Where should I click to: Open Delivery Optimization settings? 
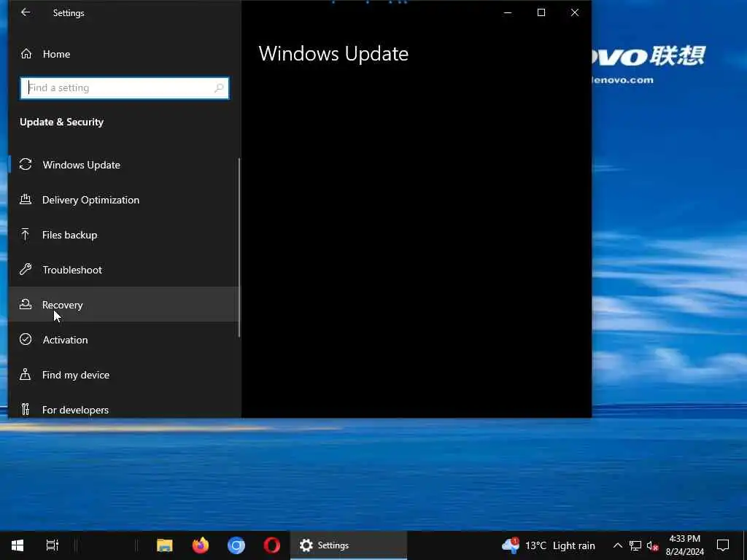tap(124, 200)
